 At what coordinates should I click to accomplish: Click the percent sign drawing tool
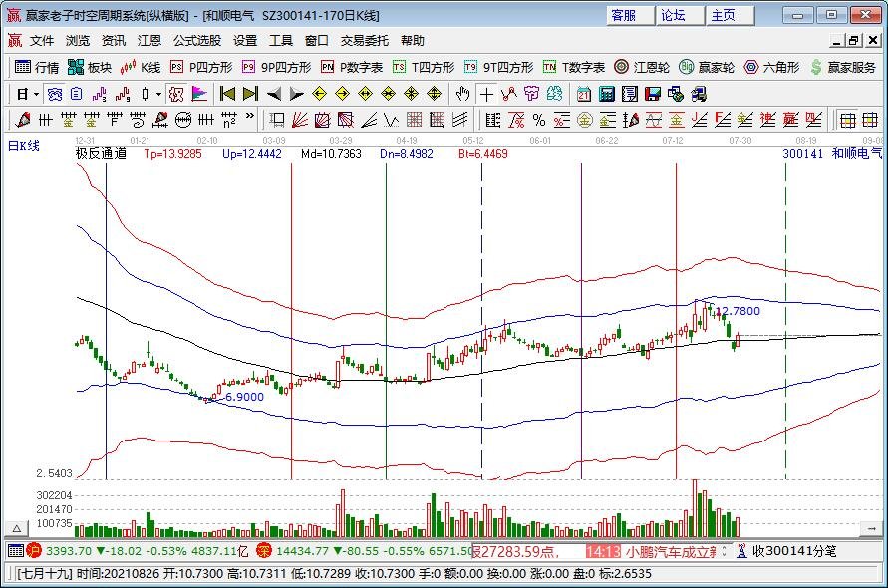(539, 120)
